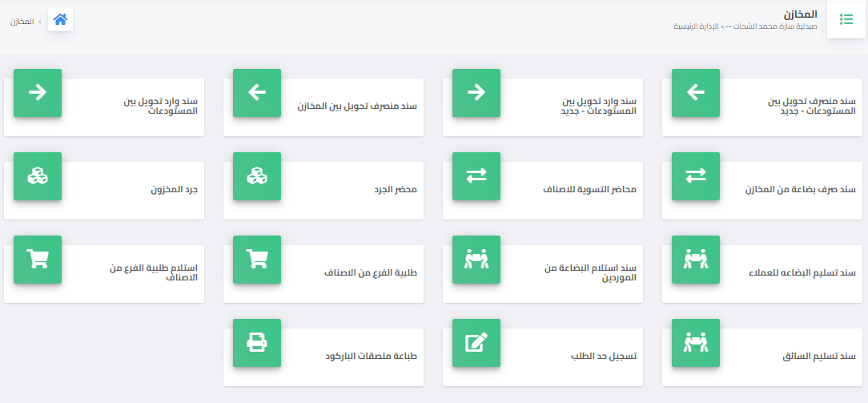This screenshot has height=403, width=868.
Task: Click the boxes icon for محضر الجرد
Action: click(257, 176)
